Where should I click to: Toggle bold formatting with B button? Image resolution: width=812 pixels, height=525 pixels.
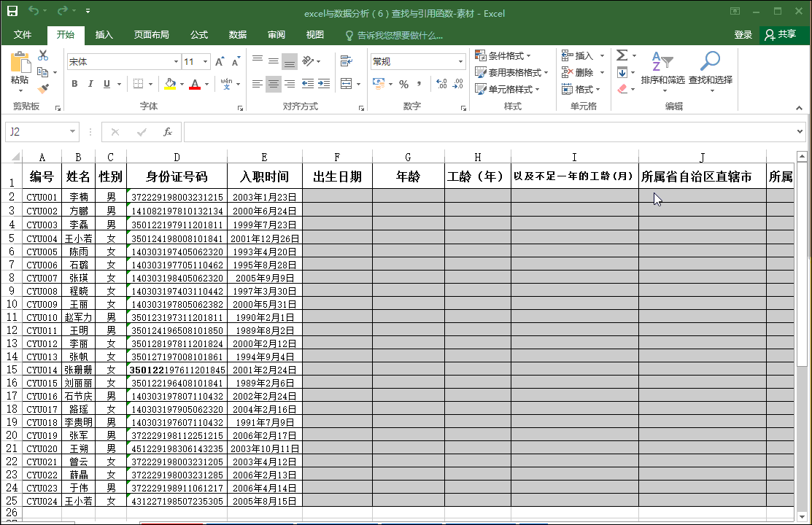(74, 85)
